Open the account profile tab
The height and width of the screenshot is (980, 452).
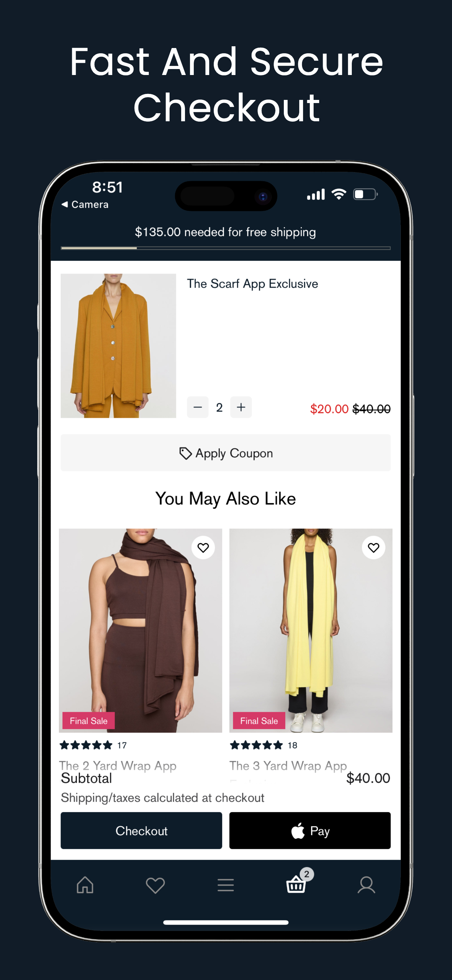pyautogui.click(x=367, y=885)
